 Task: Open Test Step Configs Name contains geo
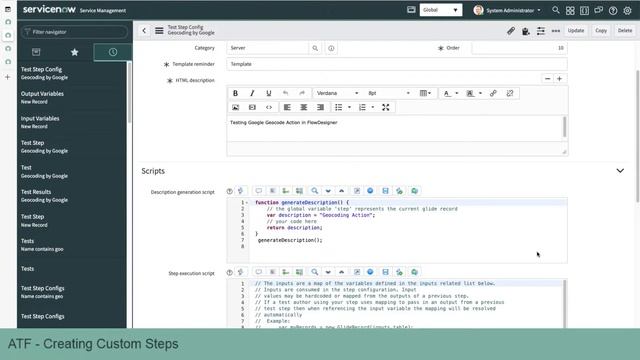(x=42, y=292)
